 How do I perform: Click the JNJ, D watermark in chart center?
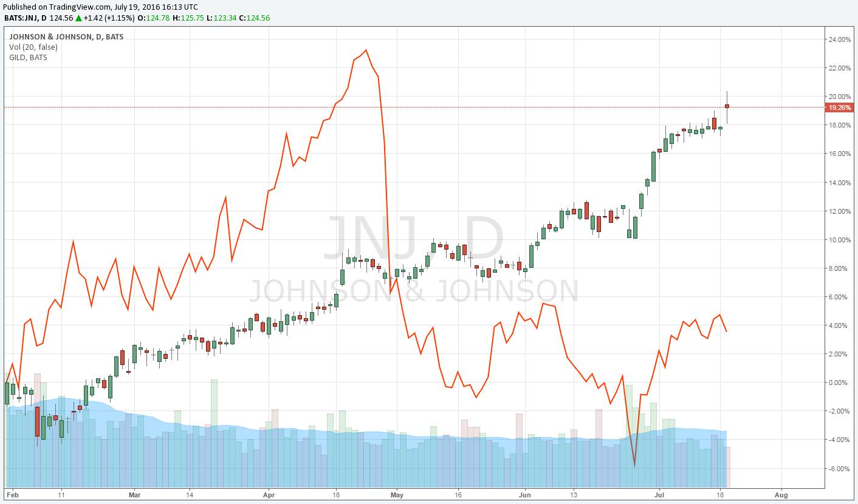tap(414, 238)
